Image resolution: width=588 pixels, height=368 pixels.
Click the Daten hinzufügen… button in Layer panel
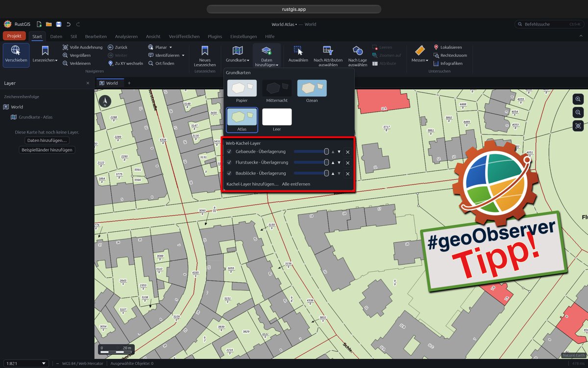pos(48,140)
